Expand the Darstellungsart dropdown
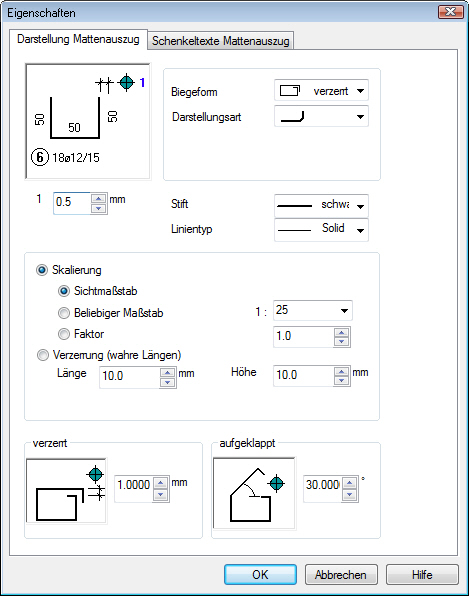 coord(321,116)
